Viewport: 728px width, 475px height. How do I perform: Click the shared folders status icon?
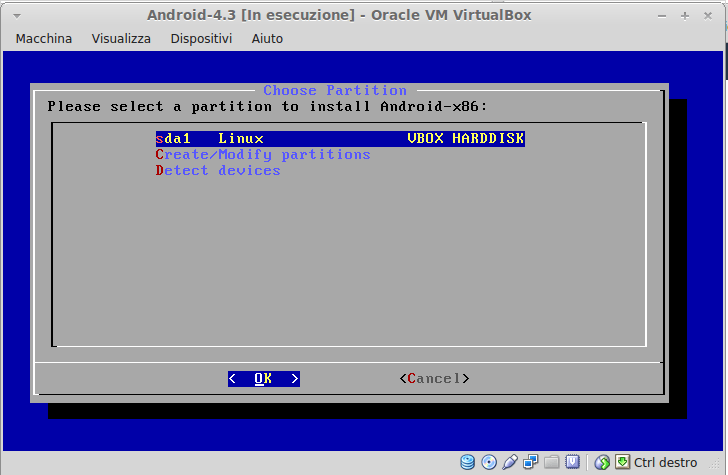click(552, 462)
